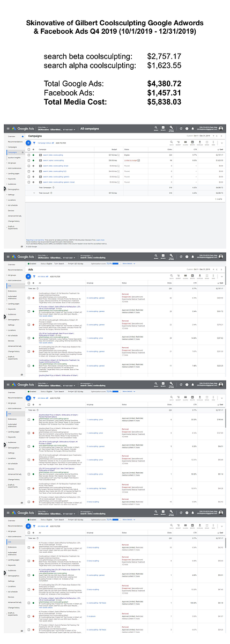This screenshot has height=644, width=230.
Task: Select Keywords in All campaigns sidebar
Action: [x=12, y=178]
